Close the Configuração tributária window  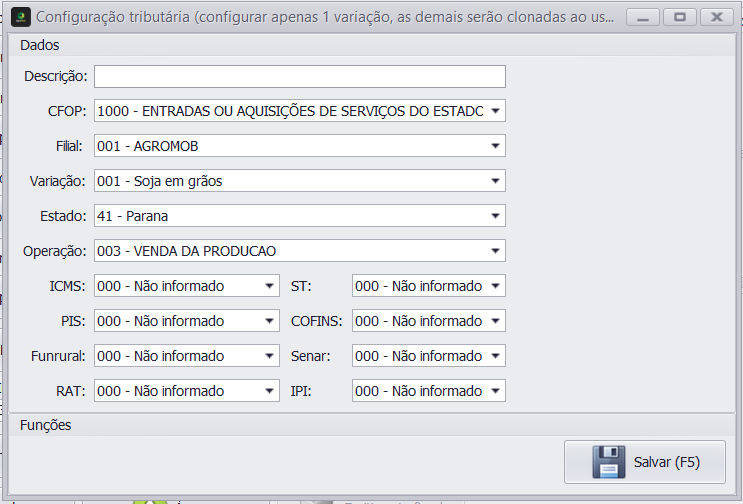[x=717, y=18]
